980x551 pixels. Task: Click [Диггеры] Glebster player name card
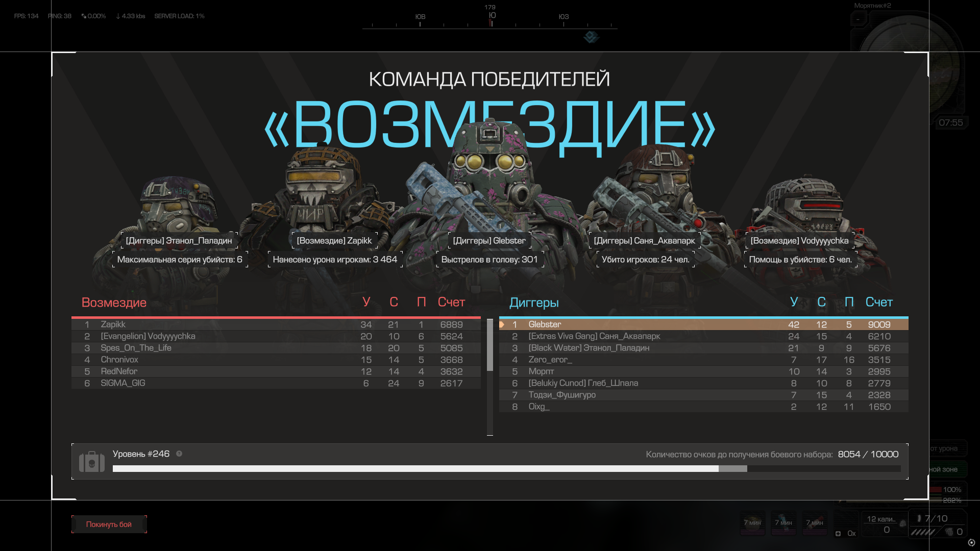click(x=489, y=240)
